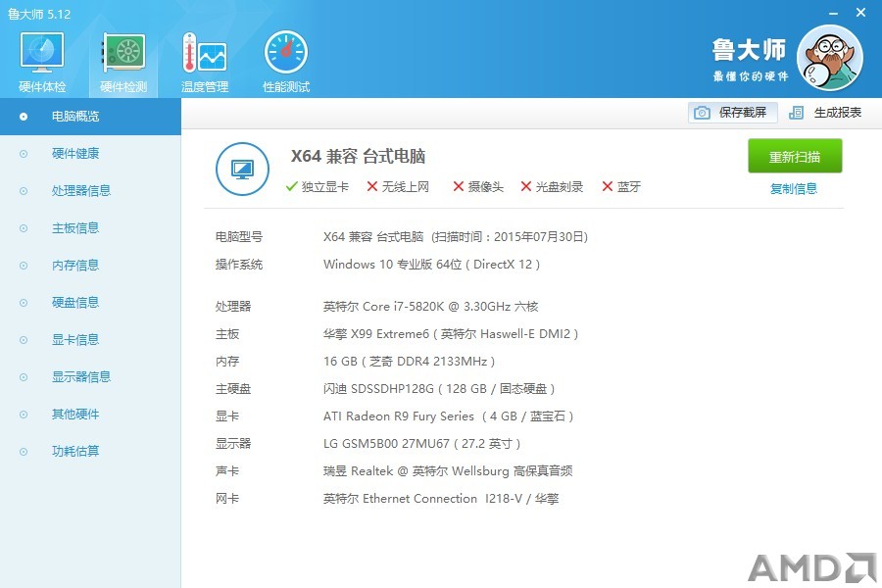Click the ATI Radeon R9 Fury Series value
Image resolution: width=882 pixels, height=588 pixels.
pos(448,416)
